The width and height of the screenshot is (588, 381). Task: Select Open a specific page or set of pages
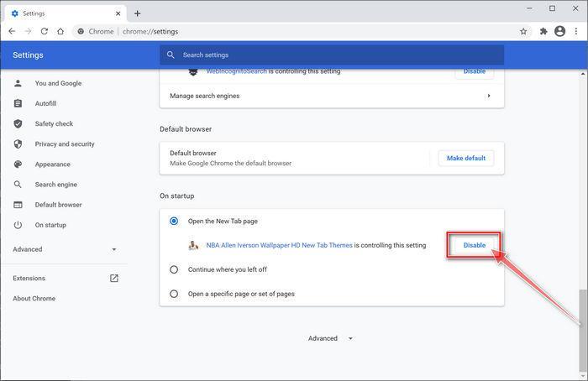pyautogui.click(x=174, y=294)
